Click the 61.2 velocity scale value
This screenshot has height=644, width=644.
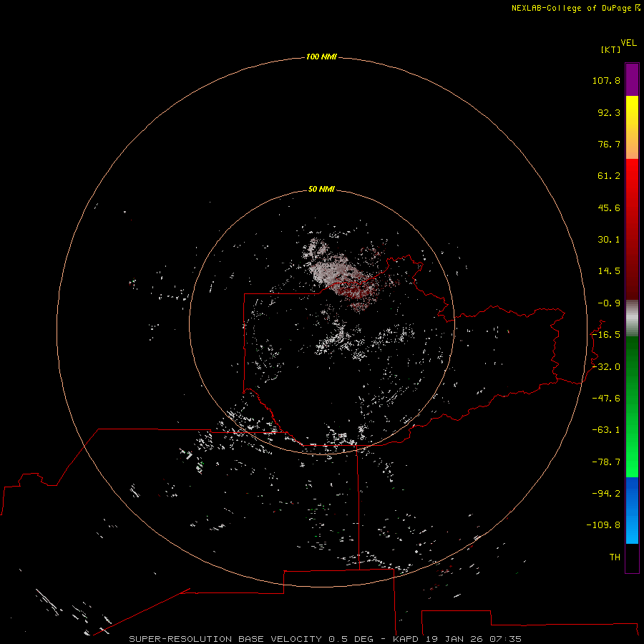609,176
